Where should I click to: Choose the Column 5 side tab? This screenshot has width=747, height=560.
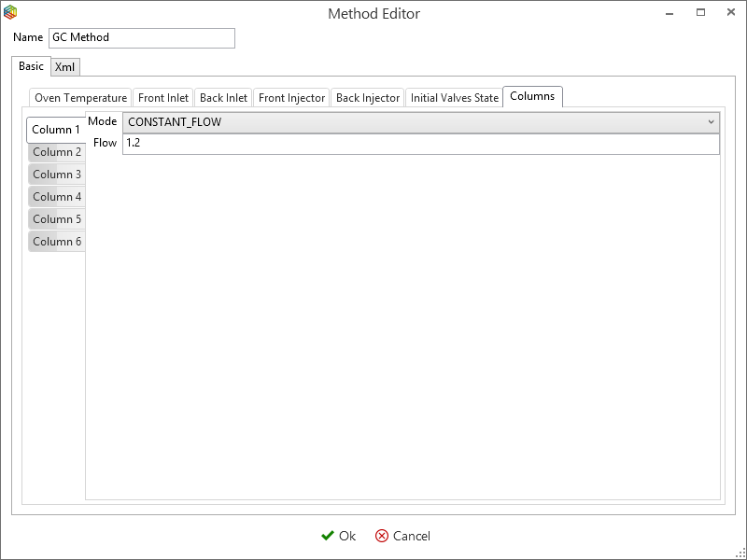(57, 219)
